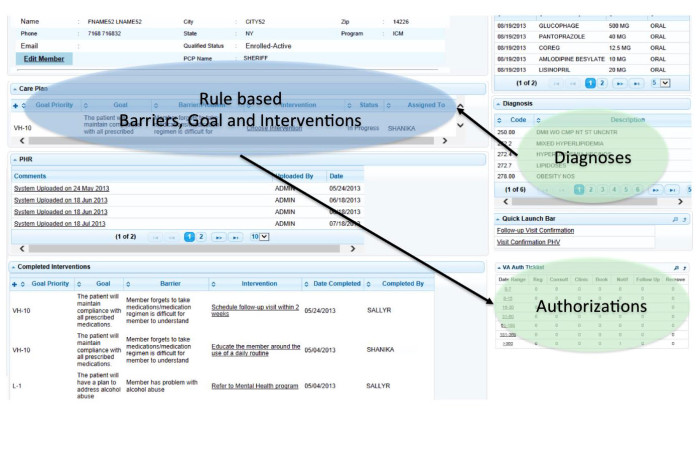Screen dimensions: 700x449
Task: Click Care Plan scroll right arrow
Action: [445, 141]
